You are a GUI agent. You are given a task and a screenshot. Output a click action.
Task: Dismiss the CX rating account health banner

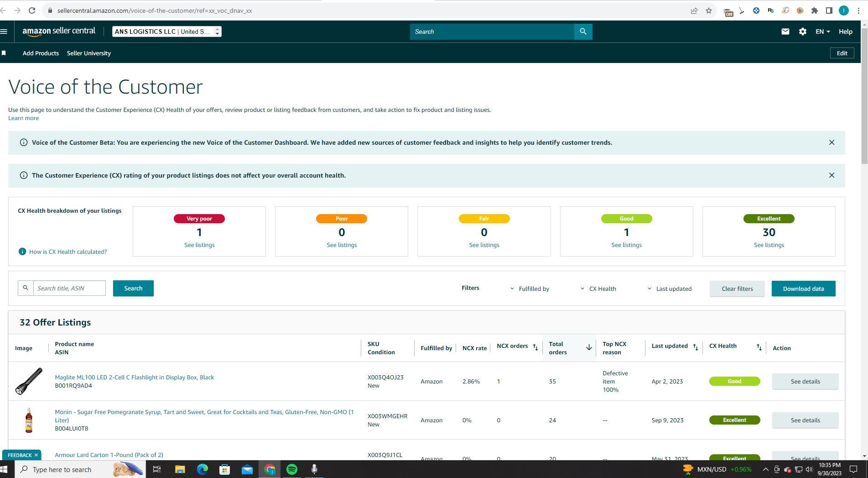point(832,175)
